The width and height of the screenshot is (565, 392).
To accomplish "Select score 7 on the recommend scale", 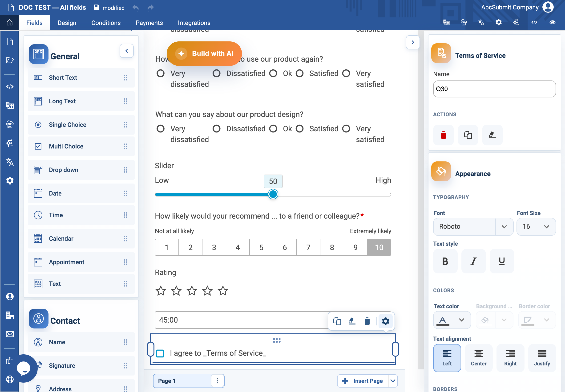I will click(308, 247).
